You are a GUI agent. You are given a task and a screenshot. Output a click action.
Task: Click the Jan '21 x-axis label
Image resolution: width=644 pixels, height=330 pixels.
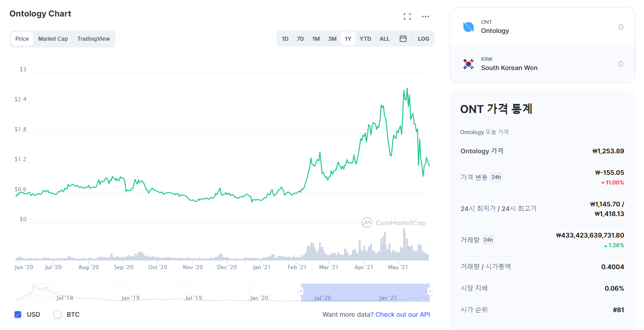pos(262,267)
